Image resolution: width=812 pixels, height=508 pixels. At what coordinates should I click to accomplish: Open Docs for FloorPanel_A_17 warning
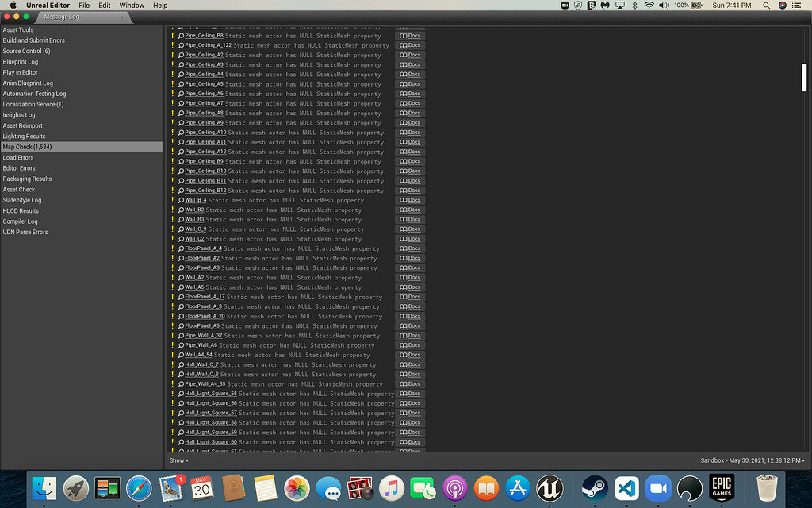click(410, 297)
